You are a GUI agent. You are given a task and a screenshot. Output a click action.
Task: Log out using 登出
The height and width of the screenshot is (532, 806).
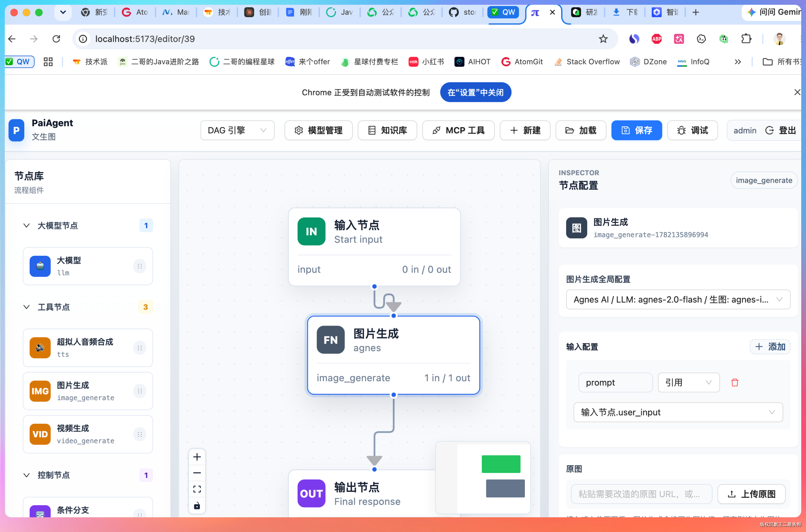tap(781, 130)
